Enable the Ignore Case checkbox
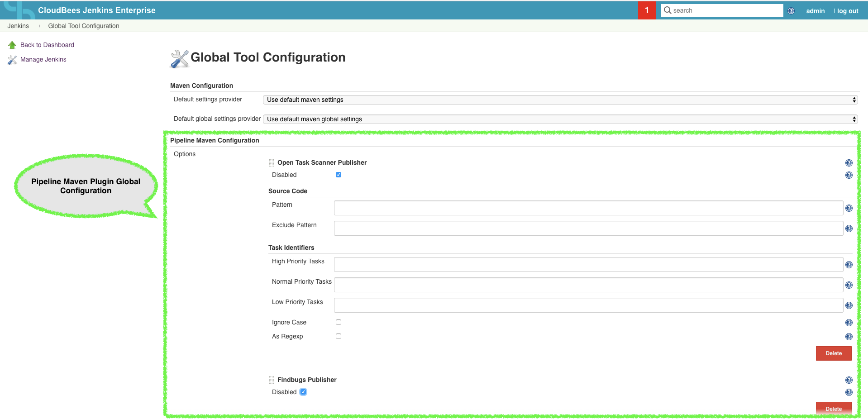Viewport: 868px width, 419px height. coord(339,322)
